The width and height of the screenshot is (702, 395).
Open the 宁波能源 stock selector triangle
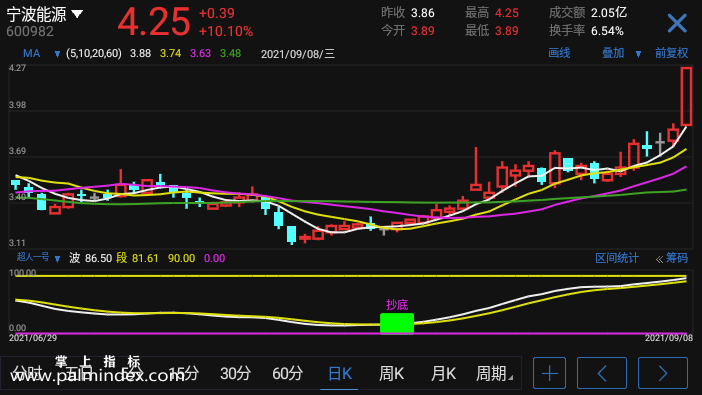coord(77,14)
